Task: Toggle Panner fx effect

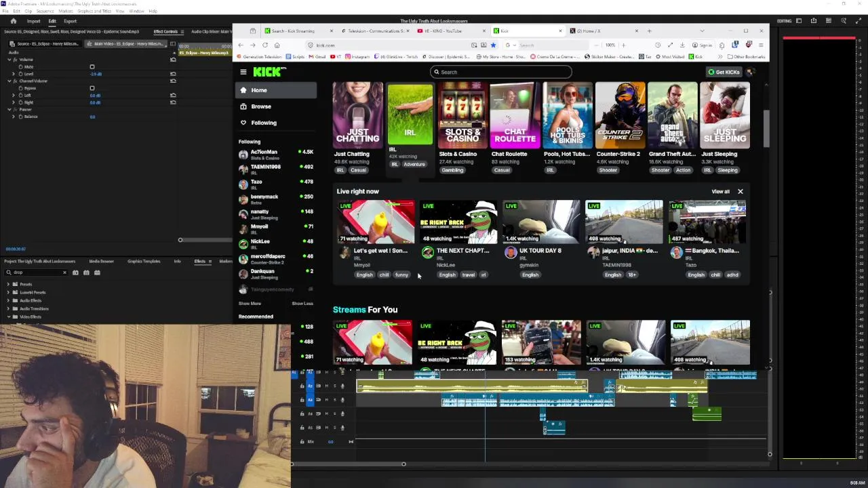Action: pos(16,109)
